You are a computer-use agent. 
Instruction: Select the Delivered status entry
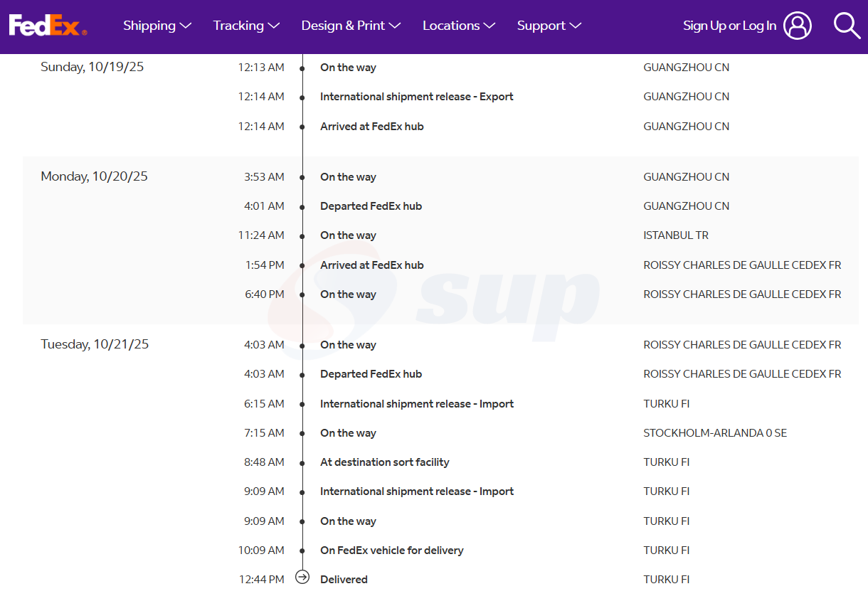[x=344, y=580]
